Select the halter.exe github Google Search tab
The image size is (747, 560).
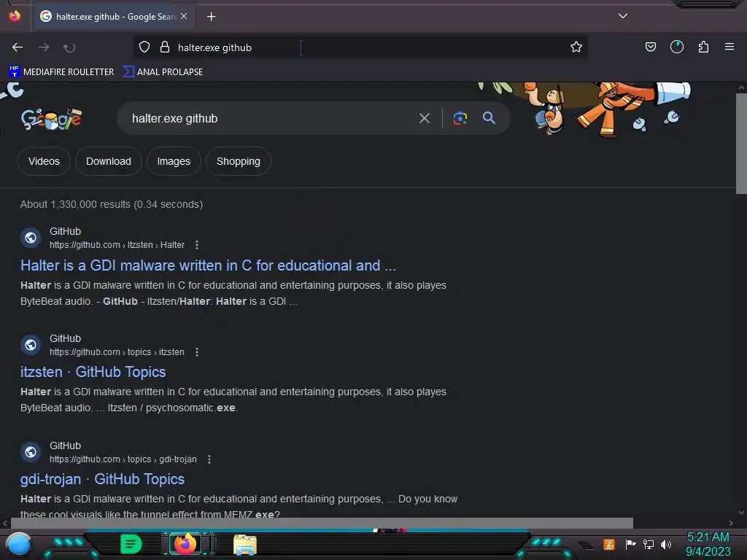(113, 17)
